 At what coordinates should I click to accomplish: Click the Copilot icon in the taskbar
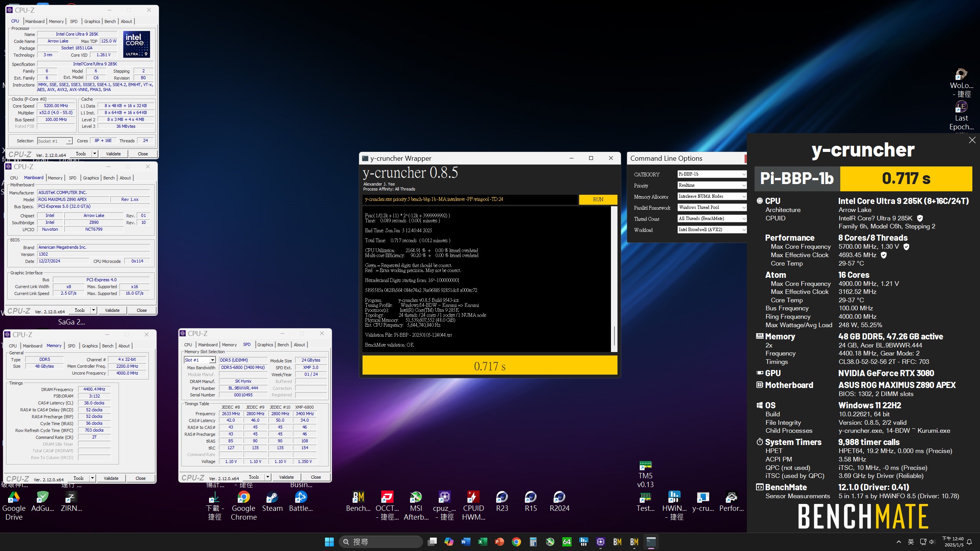449,542
